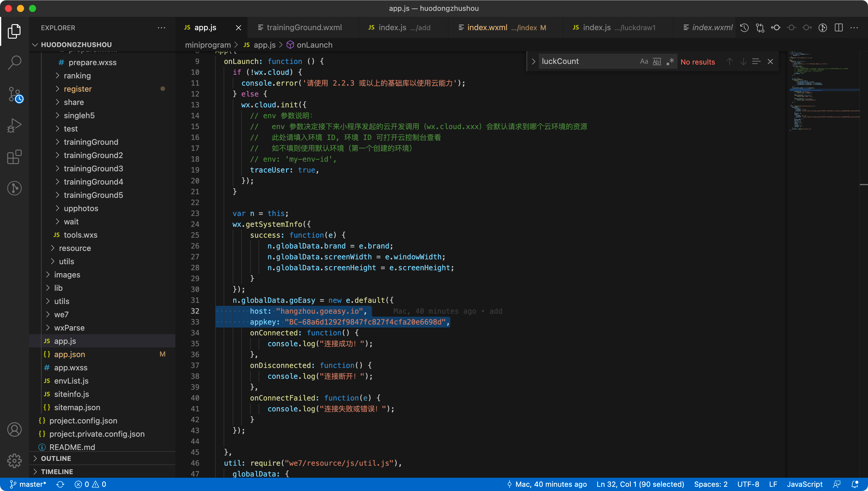Open Run and Debug view
The height and width of the screenshot is (491, 868).
point(14,125)
